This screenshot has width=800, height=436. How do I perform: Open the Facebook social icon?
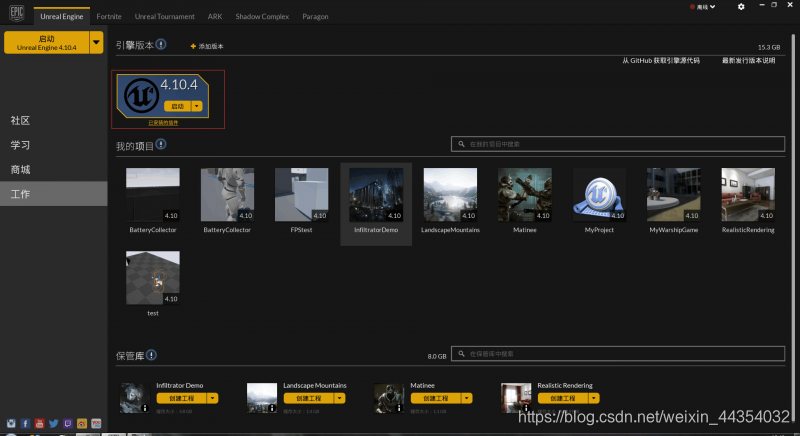(25, 424)
